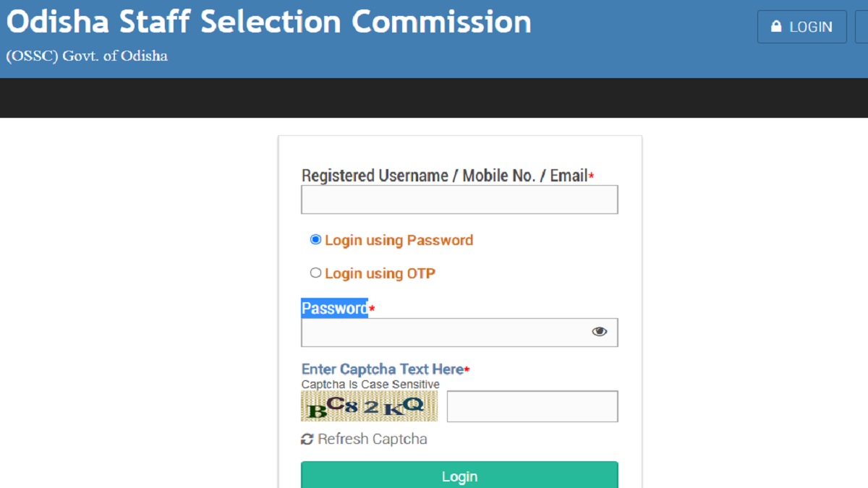The image size is (868, 488).
Task: Open the LOGIN button text in the header
Action: click(810, 27)
